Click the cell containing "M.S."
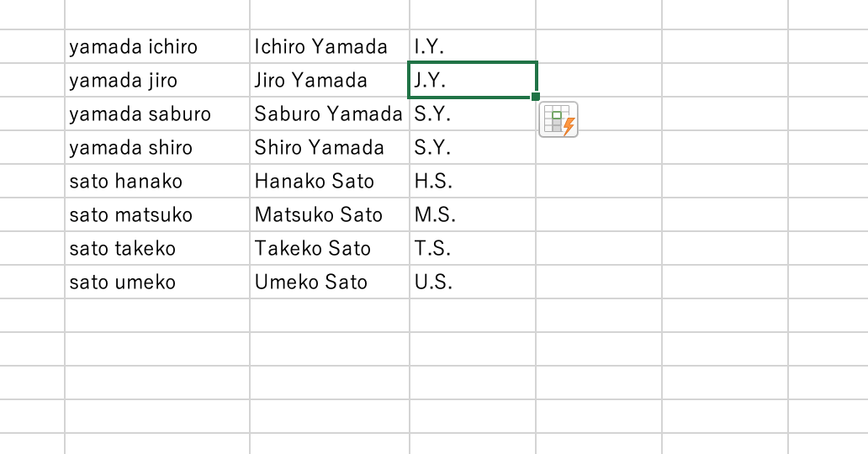 point(472,215)
